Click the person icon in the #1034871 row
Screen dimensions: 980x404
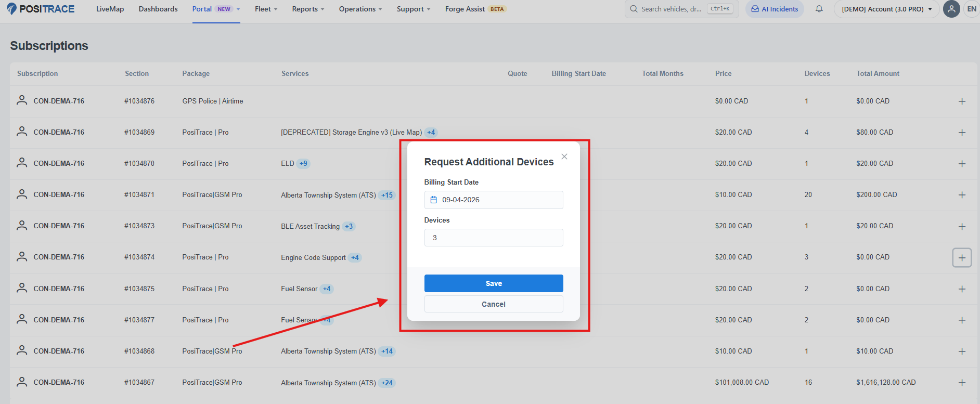[x=22, y=194]
